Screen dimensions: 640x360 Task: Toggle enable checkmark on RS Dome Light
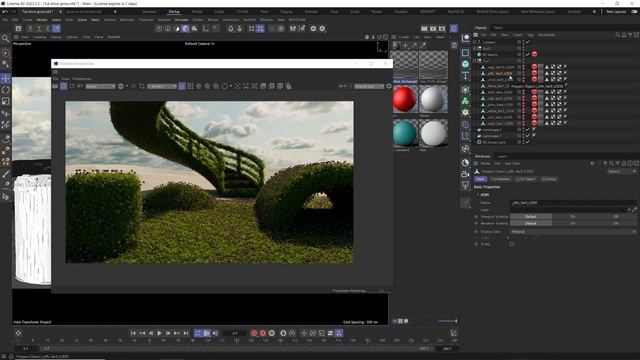pos(528,142)
